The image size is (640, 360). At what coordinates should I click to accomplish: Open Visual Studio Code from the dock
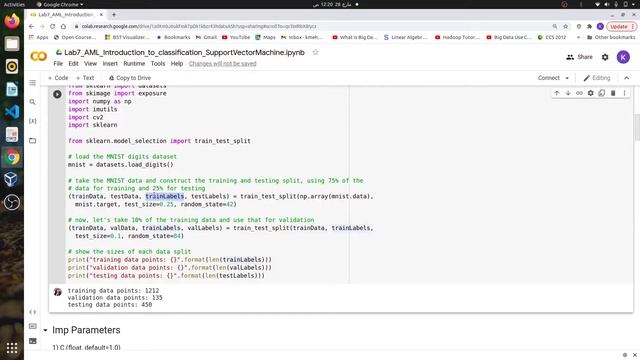point(12,111)
